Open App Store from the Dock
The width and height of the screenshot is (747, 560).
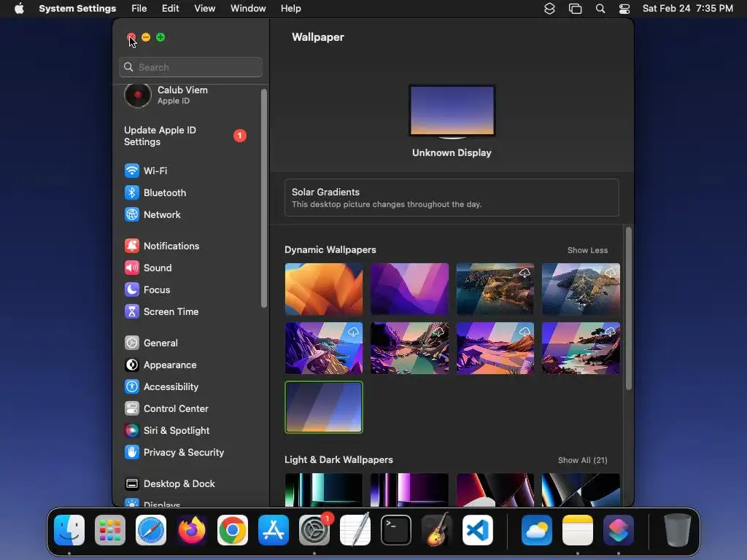pyautogui.click(x=274, y=530)
